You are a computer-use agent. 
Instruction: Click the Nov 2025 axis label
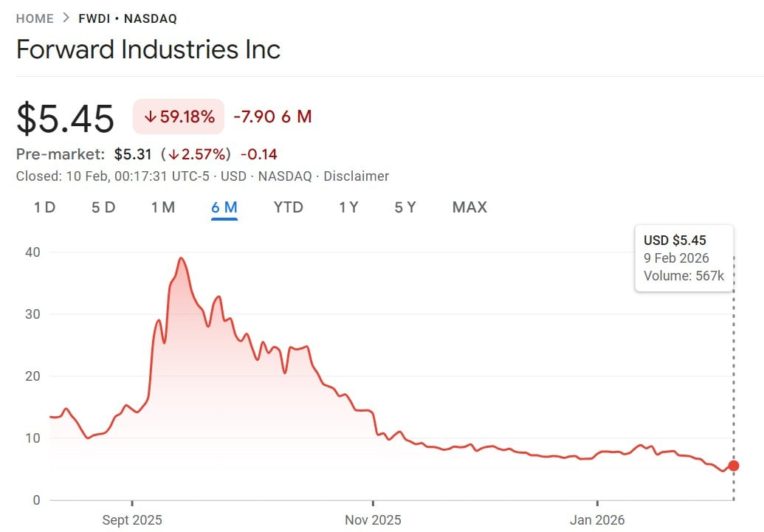[x=374, y=520]
